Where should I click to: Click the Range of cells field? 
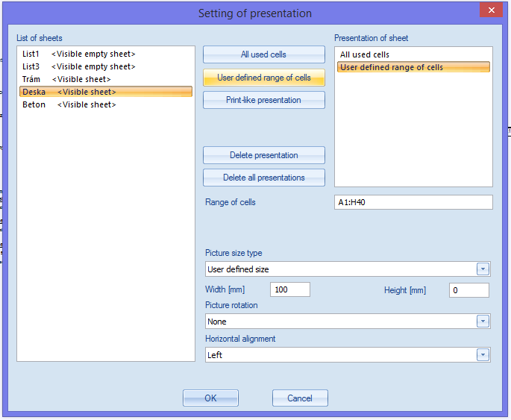point(413,202)
